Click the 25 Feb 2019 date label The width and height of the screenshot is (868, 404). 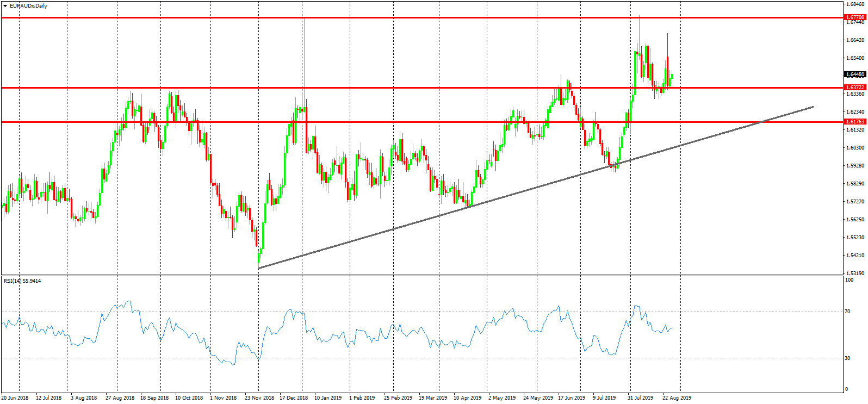[398, 397]
